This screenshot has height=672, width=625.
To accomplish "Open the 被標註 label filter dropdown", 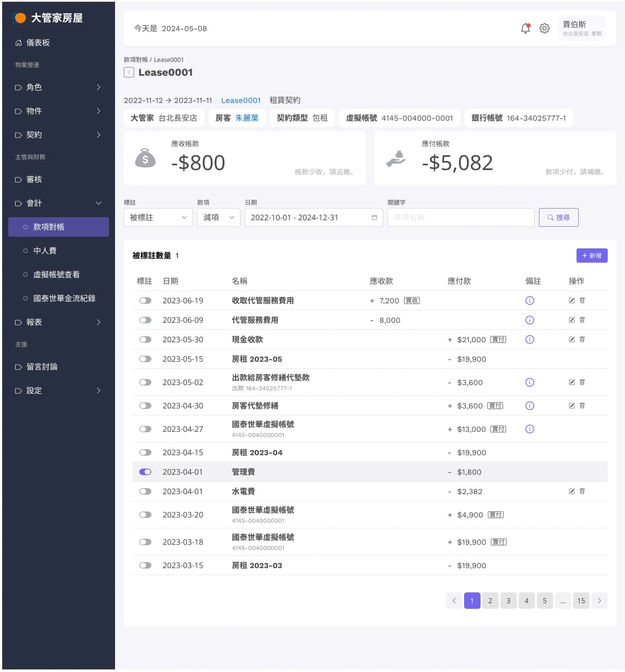I will click(158, 217).
